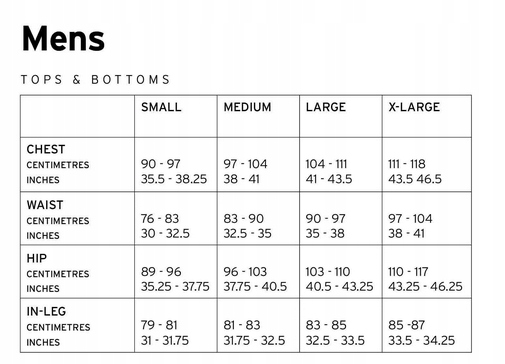Image resolution: width=505 pixels, height=364 pixels.
Task: Select chest medium inches 38 - 41 in CHEST row
Action: 241,179
